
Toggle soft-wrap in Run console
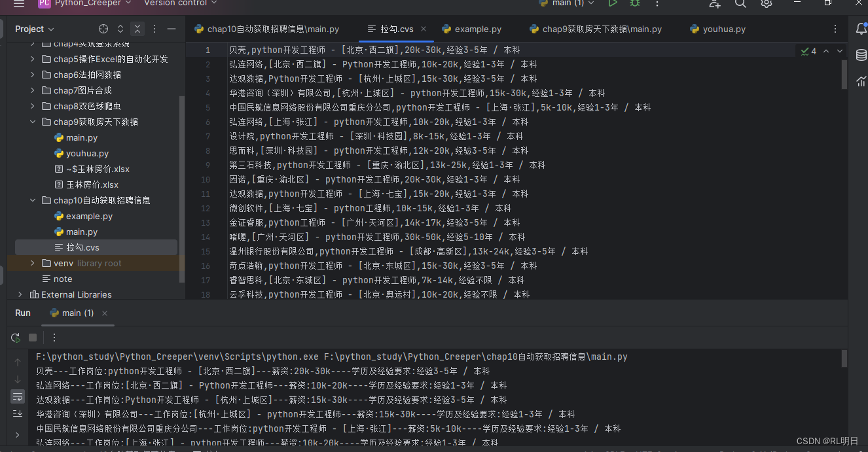click(18, 396)
